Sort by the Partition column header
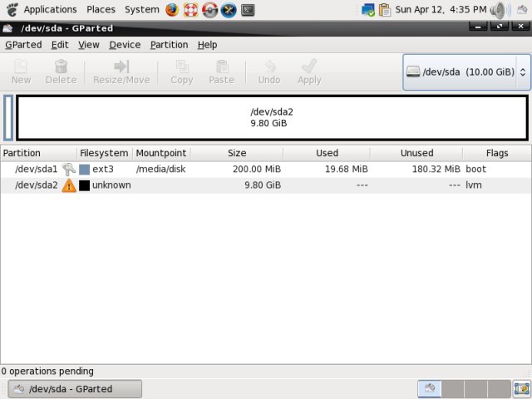This screenshot has height=399, width=532. 39,153
